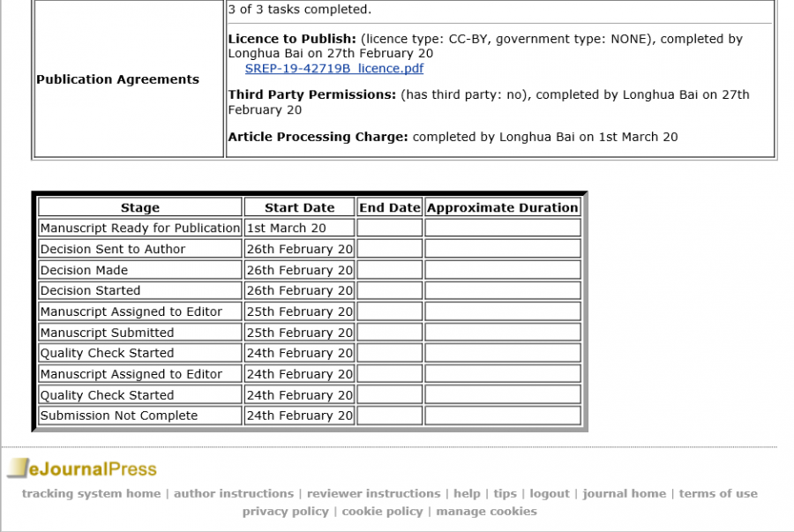Screen dimensions: 794x532
Task: Open the tips link
Action: point(505,493)
